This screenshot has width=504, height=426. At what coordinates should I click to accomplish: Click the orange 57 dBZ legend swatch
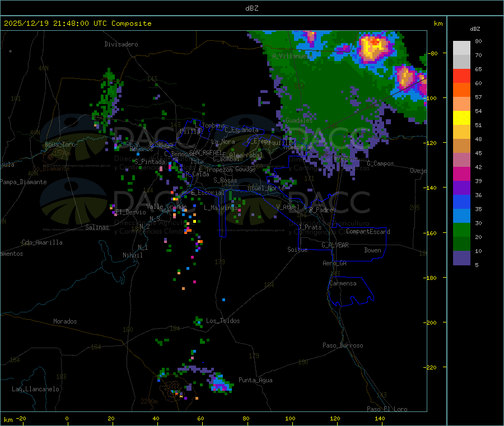461,90
